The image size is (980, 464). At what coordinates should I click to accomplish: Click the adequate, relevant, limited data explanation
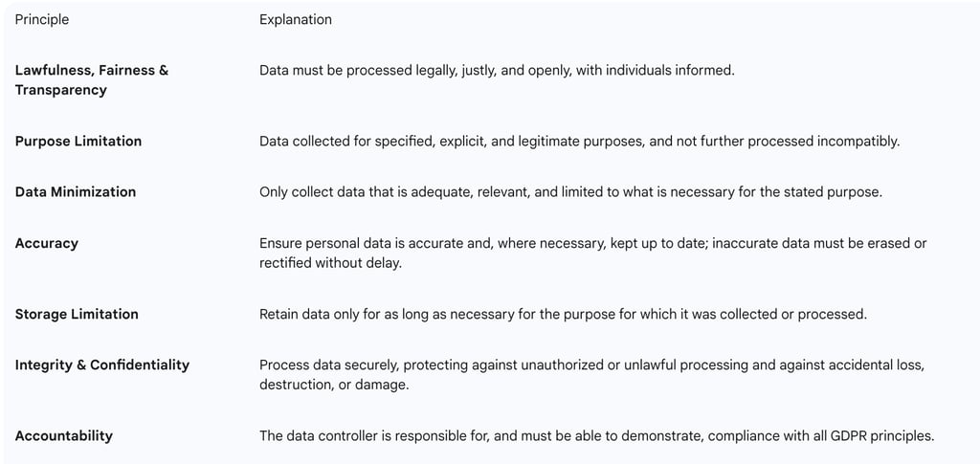pos(570,191)
